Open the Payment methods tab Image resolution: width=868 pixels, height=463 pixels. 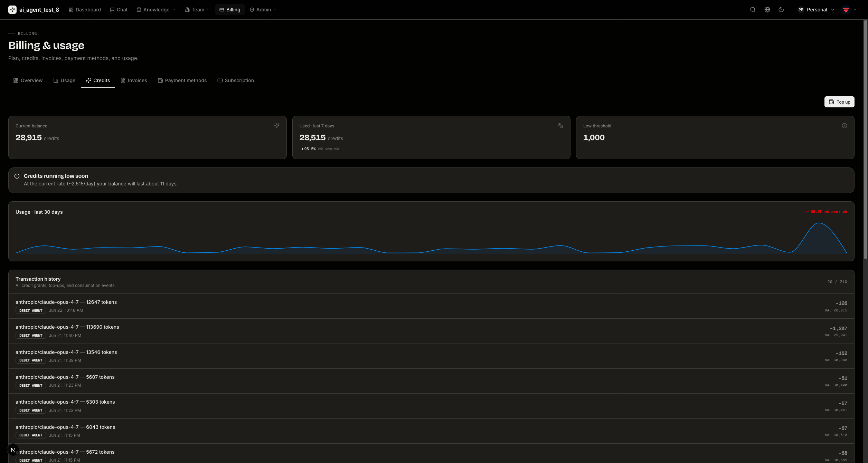[182, 80]
